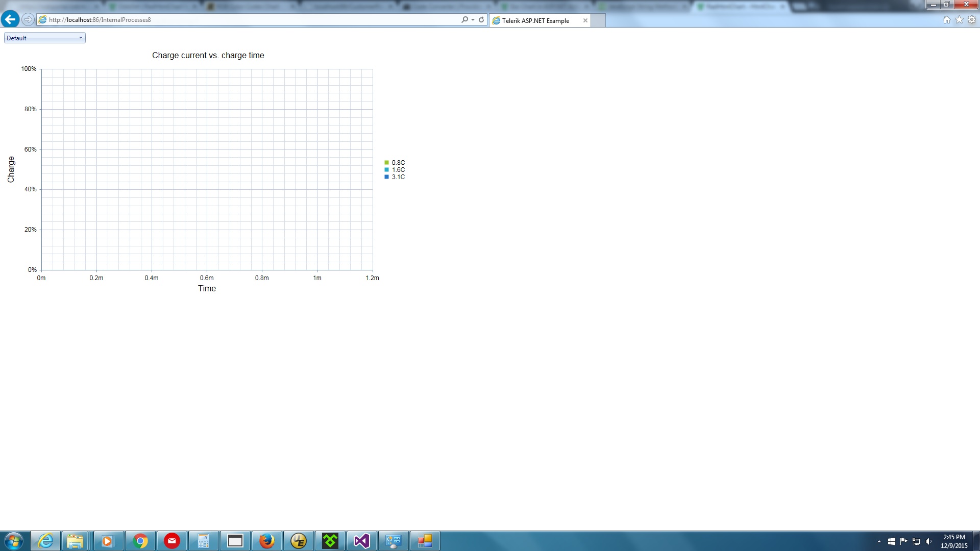Toggle the 3.1C legend series
Viewport: 980px width, 551px height.
coord(398,177)
